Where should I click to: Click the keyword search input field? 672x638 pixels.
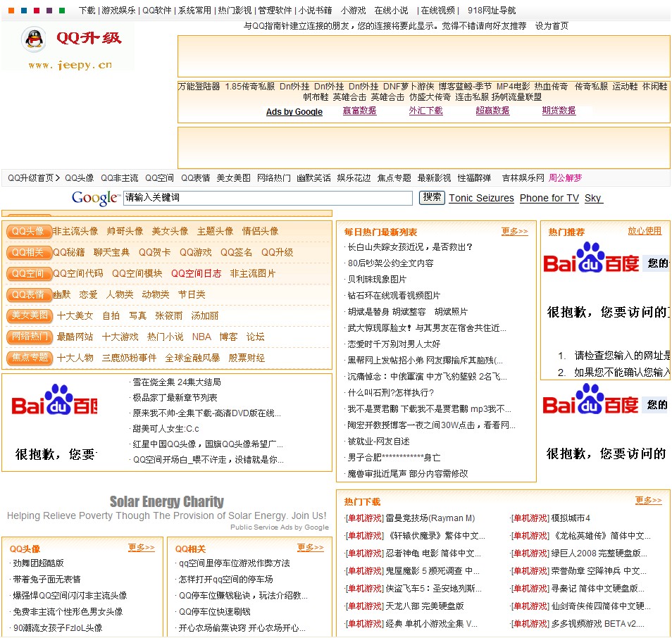pos(268,198)
